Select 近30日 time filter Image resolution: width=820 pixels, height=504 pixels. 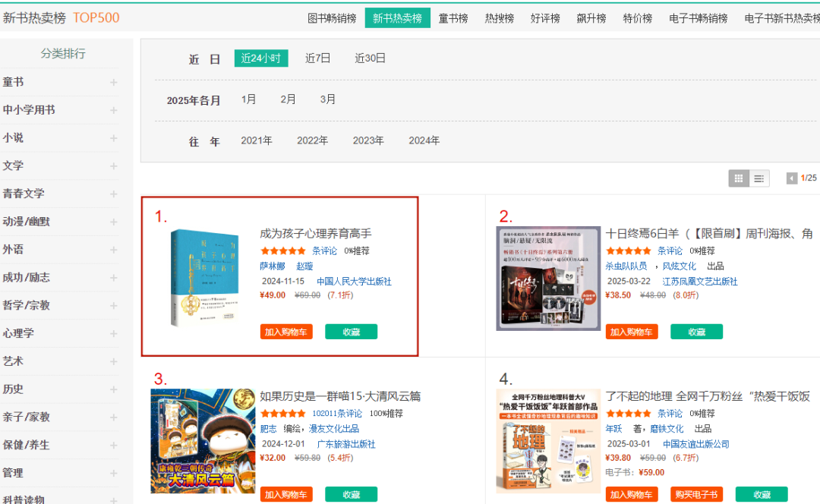[371, 58]
